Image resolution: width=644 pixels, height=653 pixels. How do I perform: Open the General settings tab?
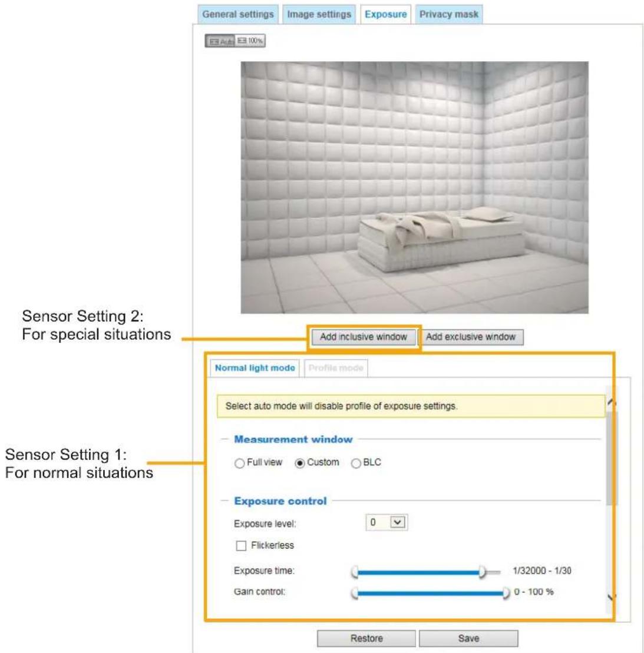[238, 15]
